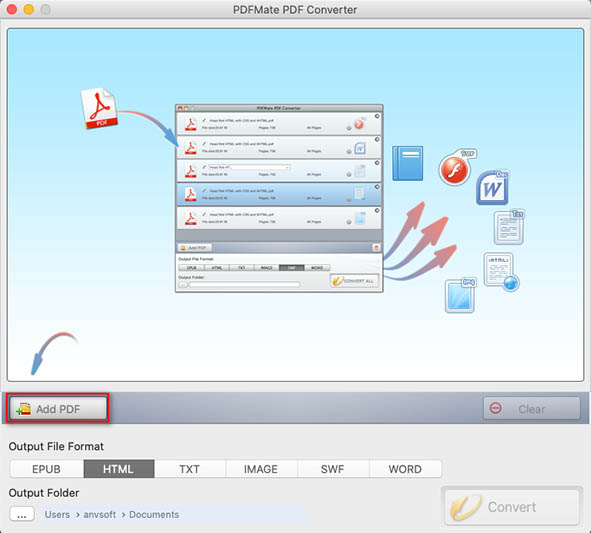Image resolution: width=591 pixels, height=533 pixels.
Task: Click the Output File Format label
Action: click(x=56, y=446)
